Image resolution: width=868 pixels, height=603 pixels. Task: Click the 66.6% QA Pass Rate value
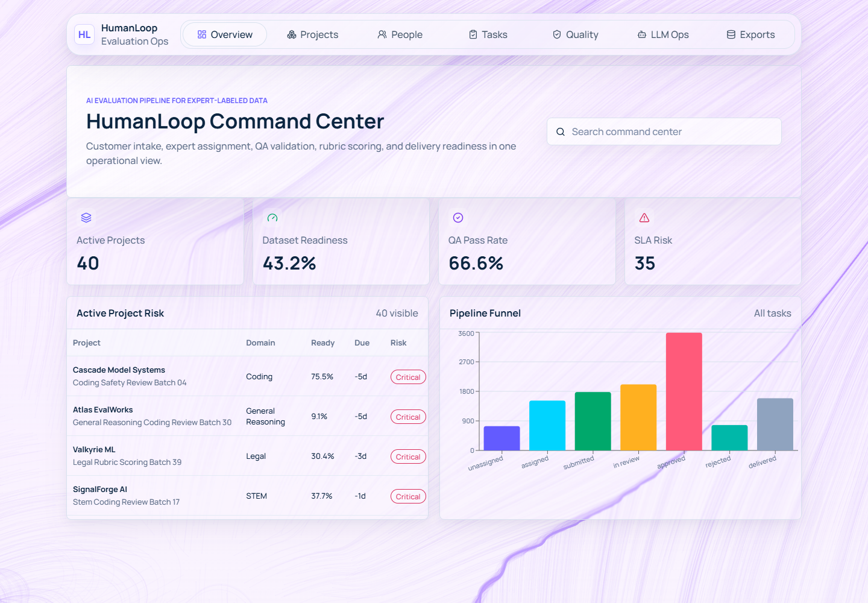[x=476, y=264]
